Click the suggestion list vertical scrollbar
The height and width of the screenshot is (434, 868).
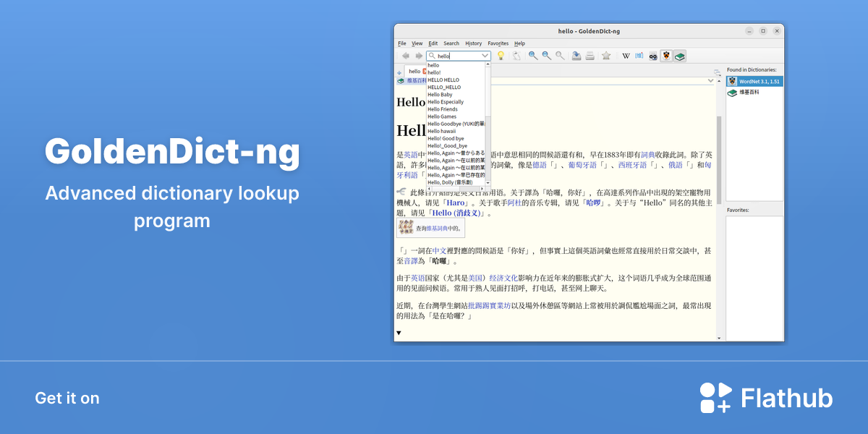(x=488, y=123)
